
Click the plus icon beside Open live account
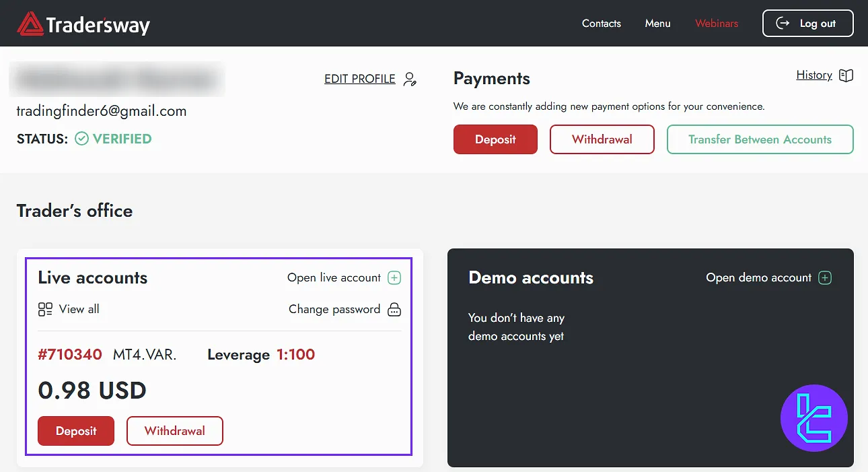click(394, 278)
